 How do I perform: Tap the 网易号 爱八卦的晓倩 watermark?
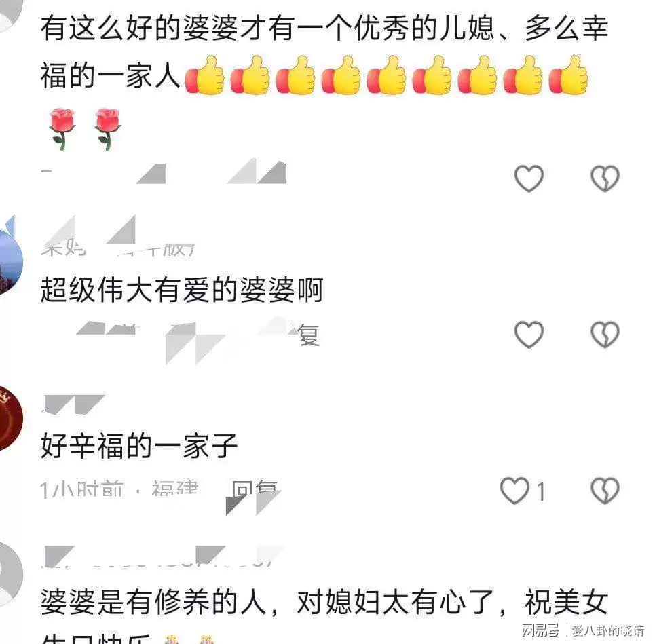582,630
